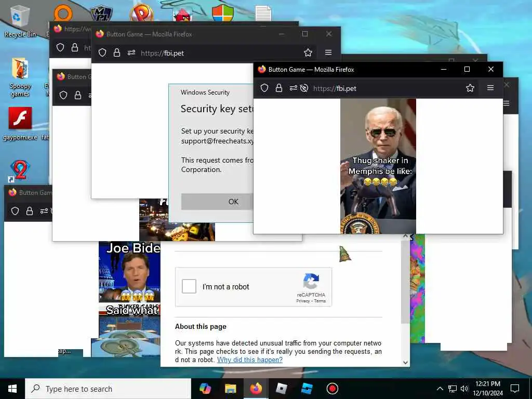Click the padlock icon in the front Firefox window
Image resolution: width=532 pixels, height=399 pixels.
click(279, 88)
